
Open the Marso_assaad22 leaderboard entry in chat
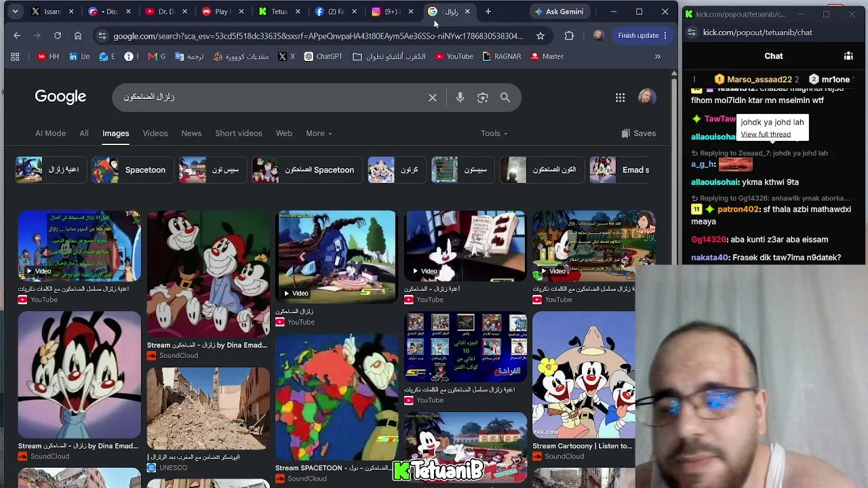(x=757, y=79)
